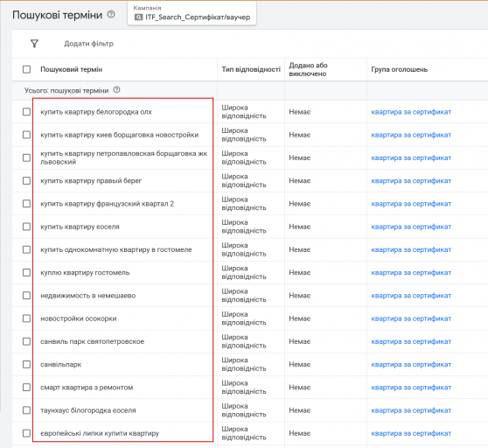Viewport: 488px width, 448px height.
Task: Open ad group link for європейські липки row
Action: coord(411,433)
